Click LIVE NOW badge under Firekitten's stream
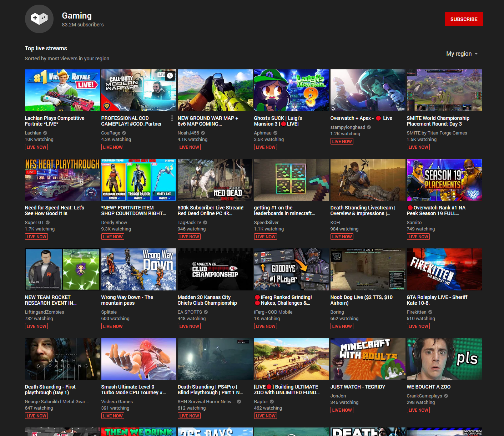The image size is (504, 436). pyautogui.click(x=418, y=326)
